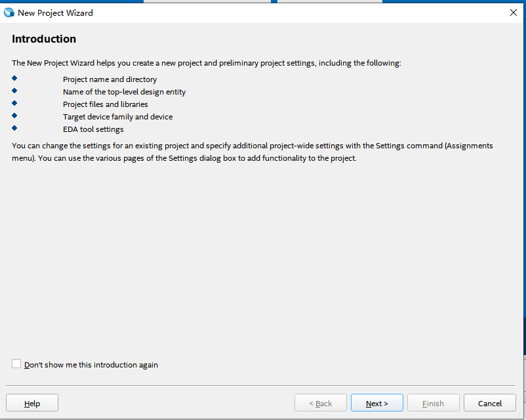Select the diamond bullet beside Project files and libraries
Screen dimensions: 526x420
(x=14, y=104)
